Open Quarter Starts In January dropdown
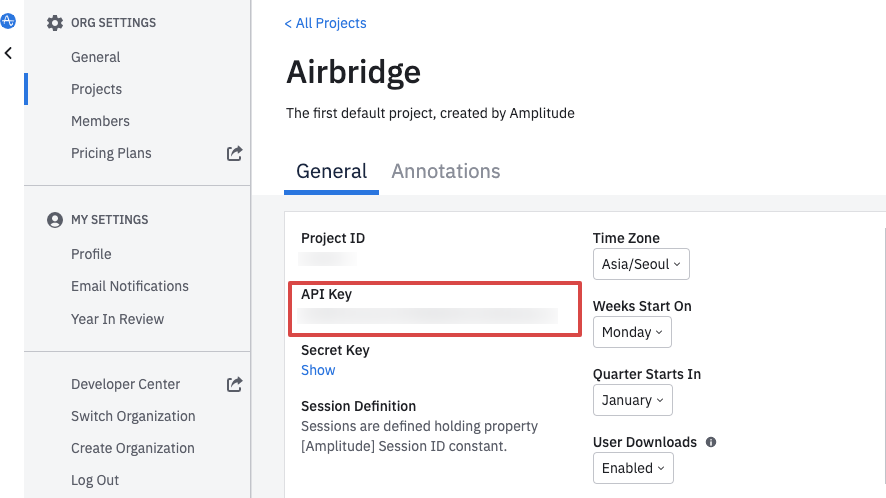Viewport: 886px width, 498px height. click(x=633, y=400)
